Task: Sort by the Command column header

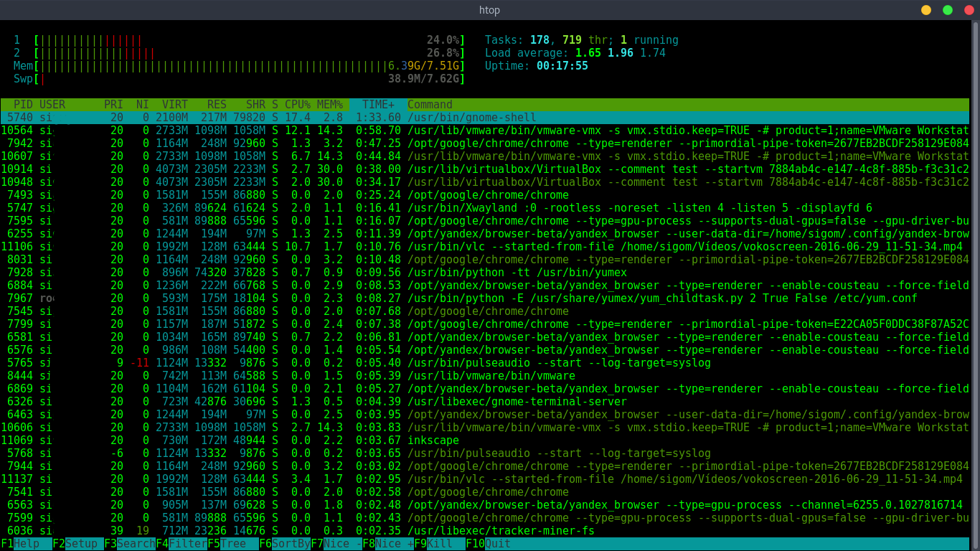Action: 429,104
